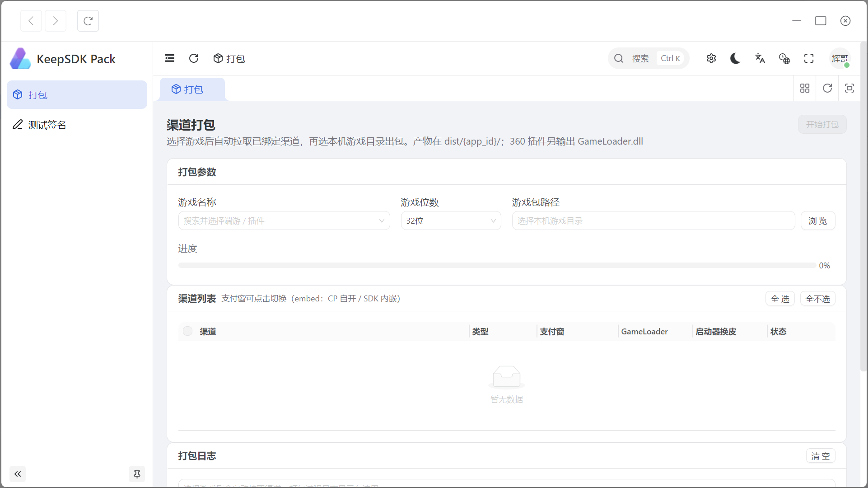Open the language translation menu
The width and height of the screenshot is (868, 488).
760,58
